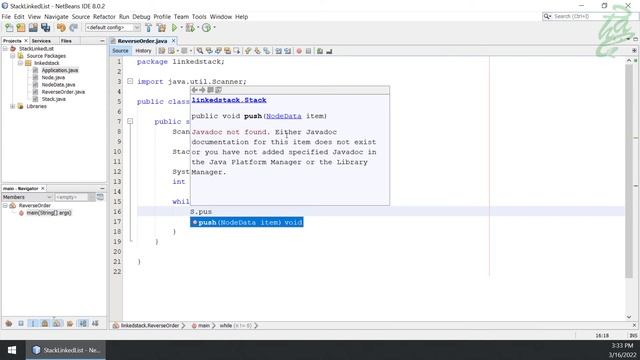This screenshot has width=640, height=360.
Task: Open the Debug menu
Action: click(x=141, y=17)
